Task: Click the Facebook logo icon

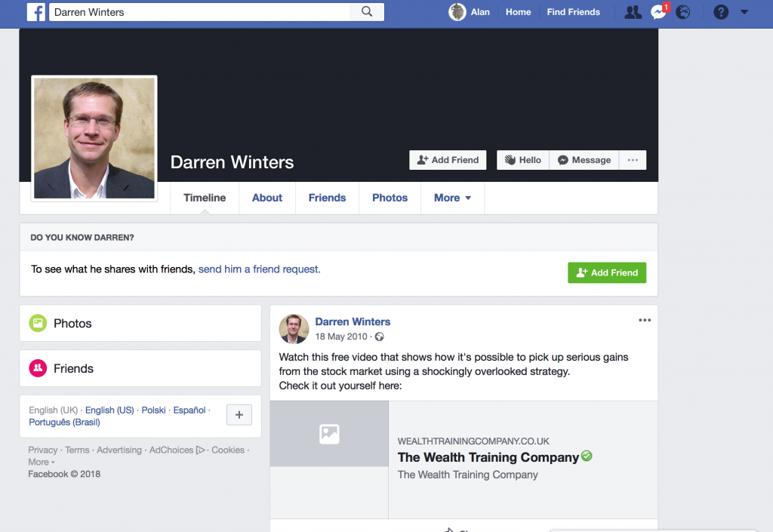Action: click(x=36, y=12)
